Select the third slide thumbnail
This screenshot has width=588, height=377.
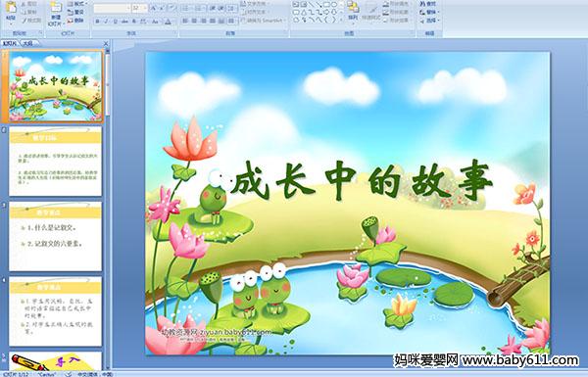coord(56,236)
